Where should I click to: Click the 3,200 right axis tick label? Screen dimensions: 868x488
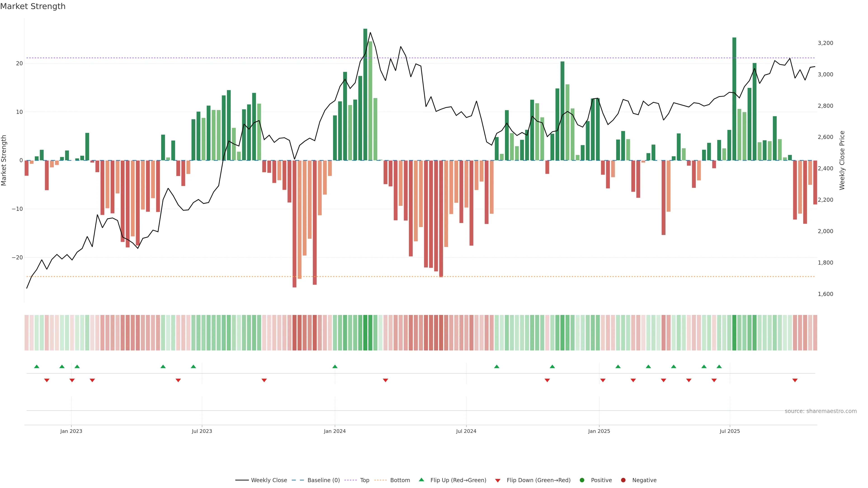point(825,43)
